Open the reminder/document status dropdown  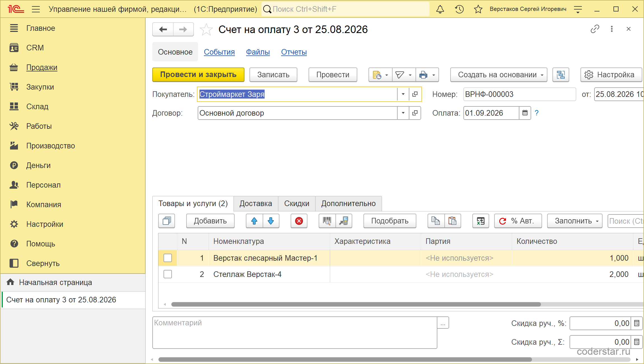click(x=381, y=75)
